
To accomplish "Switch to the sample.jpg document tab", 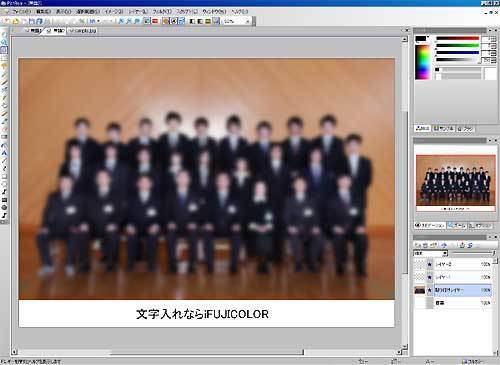I will [x=83, y=31].
